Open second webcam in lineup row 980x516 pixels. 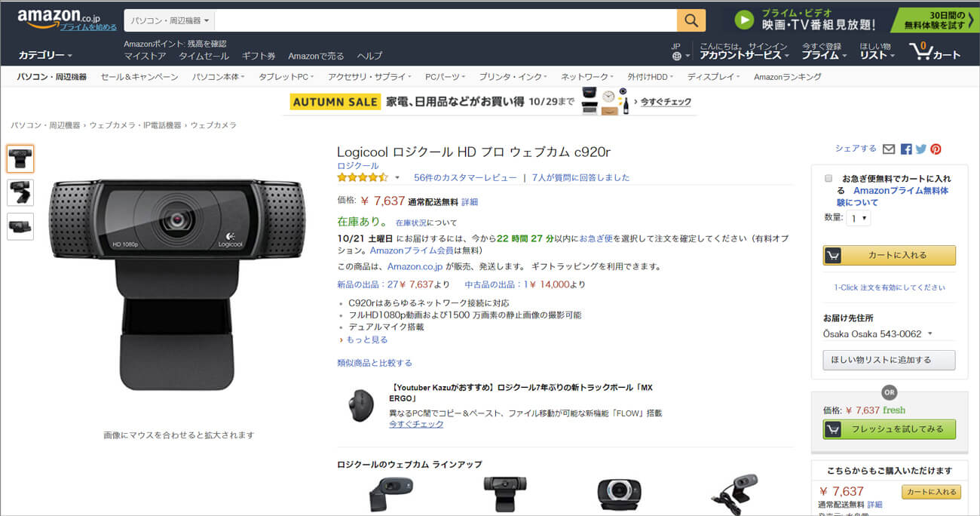coord(504,494)
